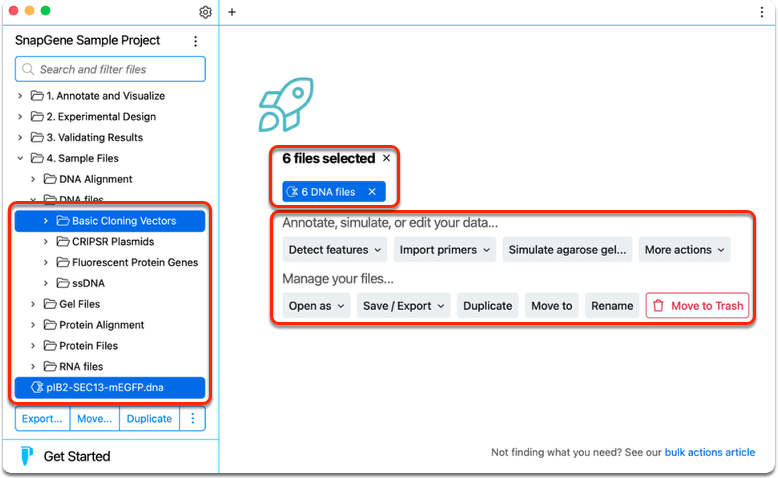Click the sidebar Export... button
The image size is (778, 478).
coord(42,419)
